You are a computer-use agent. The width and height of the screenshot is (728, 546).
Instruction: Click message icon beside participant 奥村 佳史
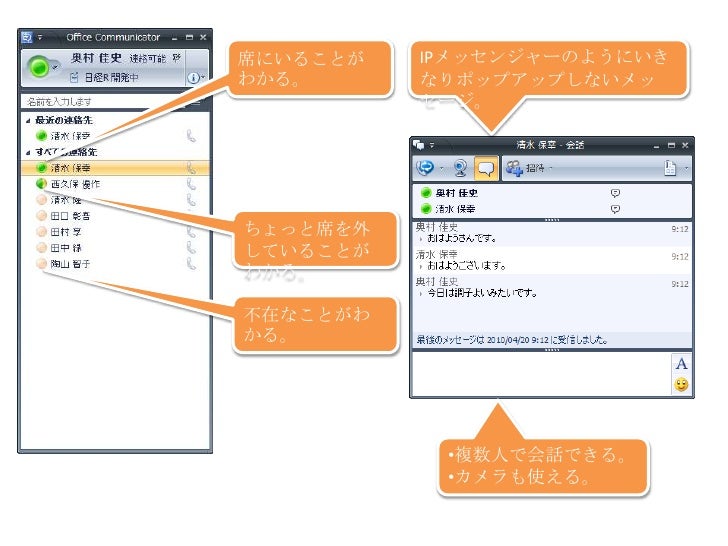(x=616, y=193)
